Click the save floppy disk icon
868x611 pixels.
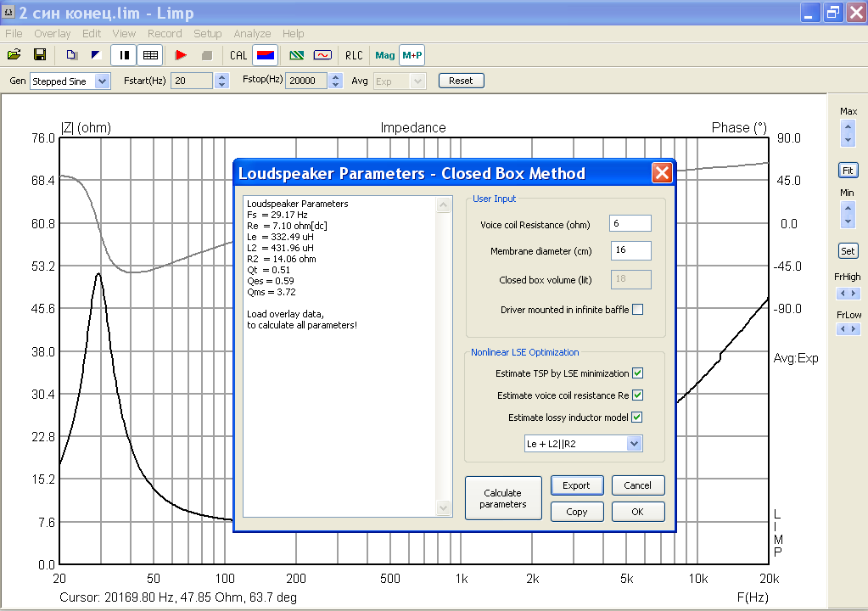[x=39, y=55]
